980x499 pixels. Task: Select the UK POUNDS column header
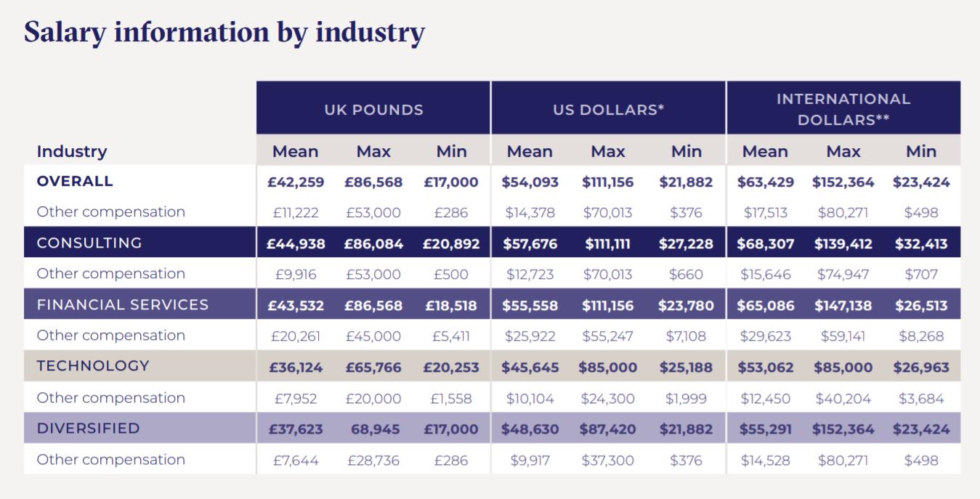373,110
